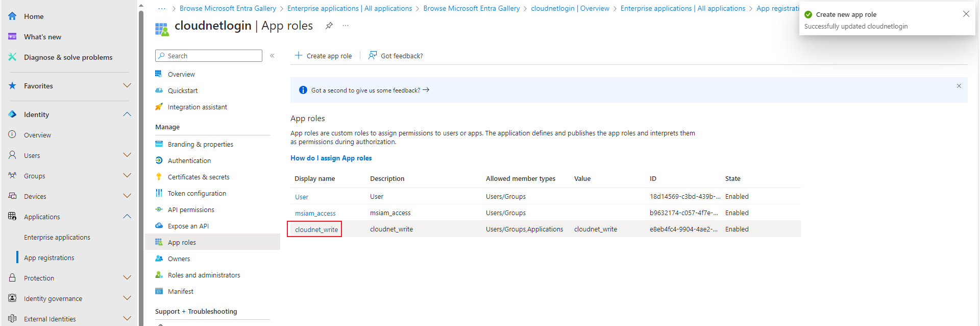Expand the Identity governance chevron
Image resolution: width=980 pixels, height=326 pixels.
tap(127, 298)
